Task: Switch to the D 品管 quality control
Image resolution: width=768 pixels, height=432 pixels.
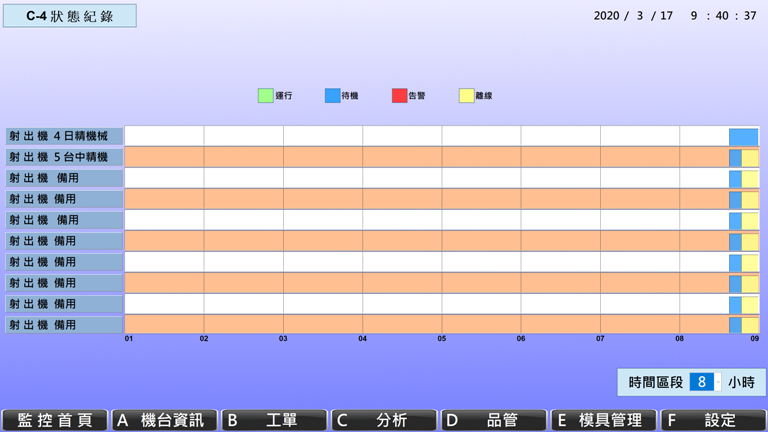Action: click(x=494, y=420)
